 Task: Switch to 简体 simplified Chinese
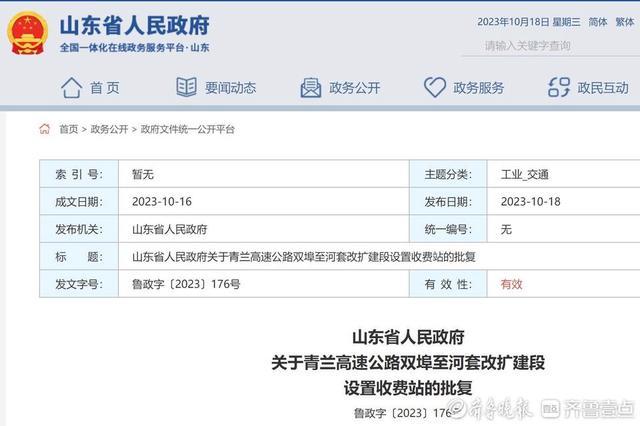point(598,22)
